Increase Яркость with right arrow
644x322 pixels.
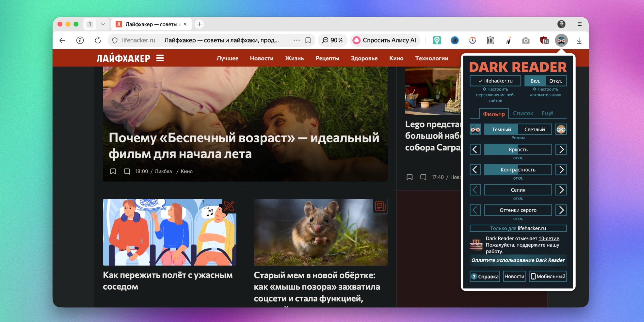coord(561,149)
